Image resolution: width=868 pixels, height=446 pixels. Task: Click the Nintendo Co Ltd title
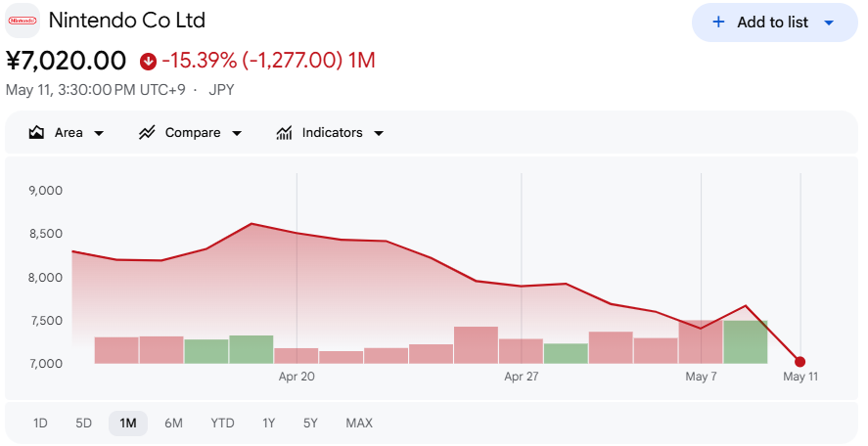click(127, 21)
